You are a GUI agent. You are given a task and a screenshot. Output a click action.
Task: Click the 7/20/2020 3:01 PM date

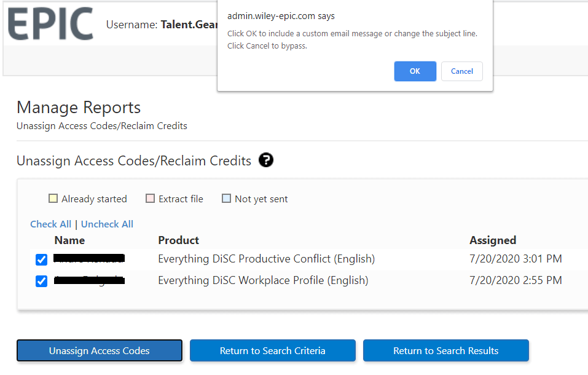click(515, 259)
